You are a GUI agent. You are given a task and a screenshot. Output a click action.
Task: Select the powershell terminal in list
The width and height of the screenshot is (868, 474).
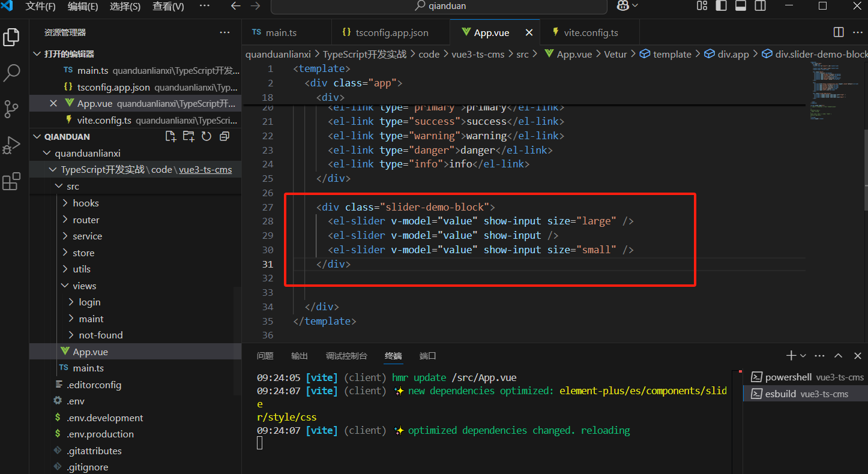[805, 377]
